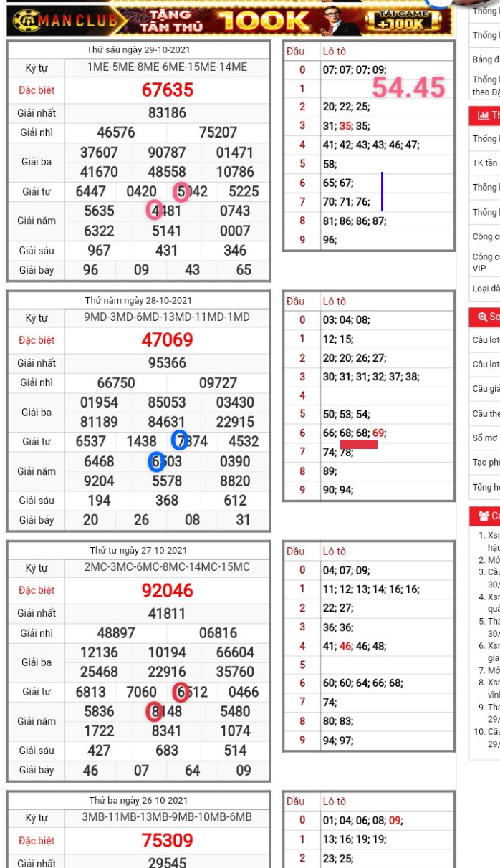Screen dimensions: 500x868
Task: Click first prize number 95366
Action: tap(167, 363)
